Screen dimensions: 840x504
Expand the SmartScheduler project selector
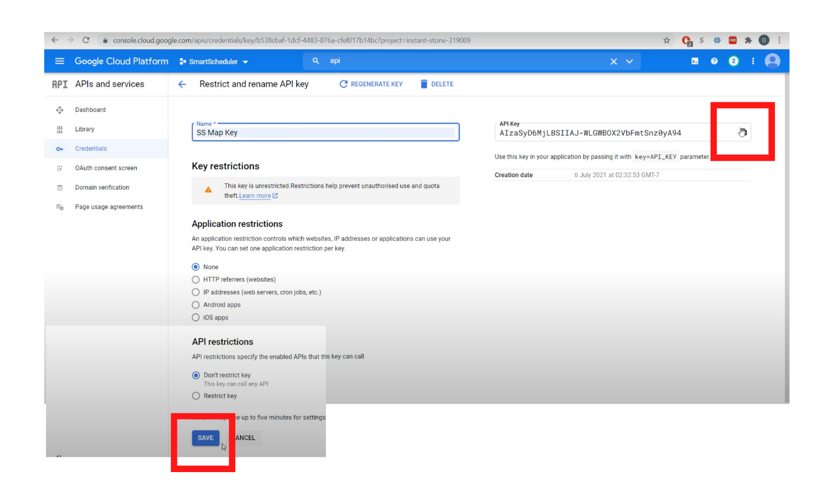[214, 62]
